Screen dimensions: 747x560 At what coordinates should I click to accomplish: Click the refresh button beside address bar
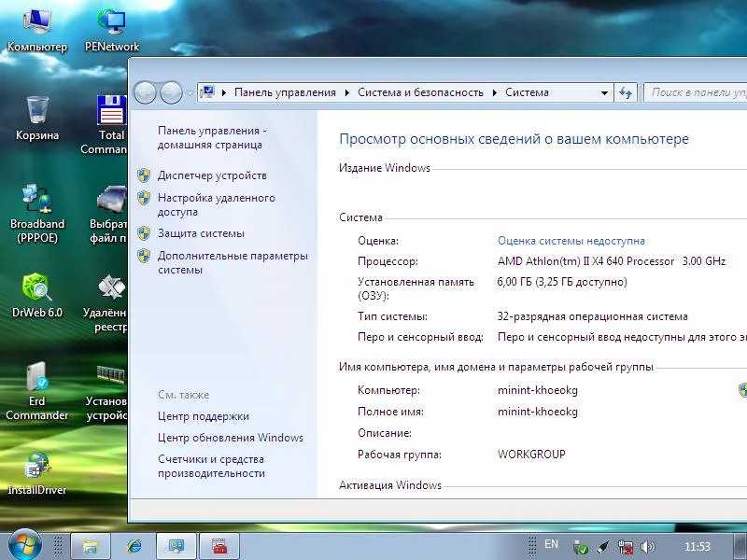pyautogui.click(x=626, y=92)
